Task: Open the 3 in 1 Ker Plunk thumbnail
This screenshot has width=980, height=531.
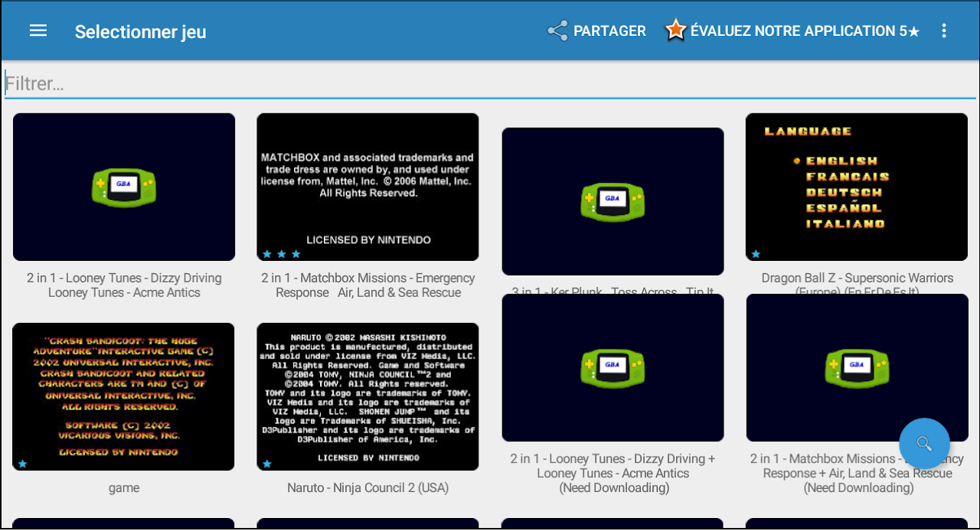Action: 612,201
